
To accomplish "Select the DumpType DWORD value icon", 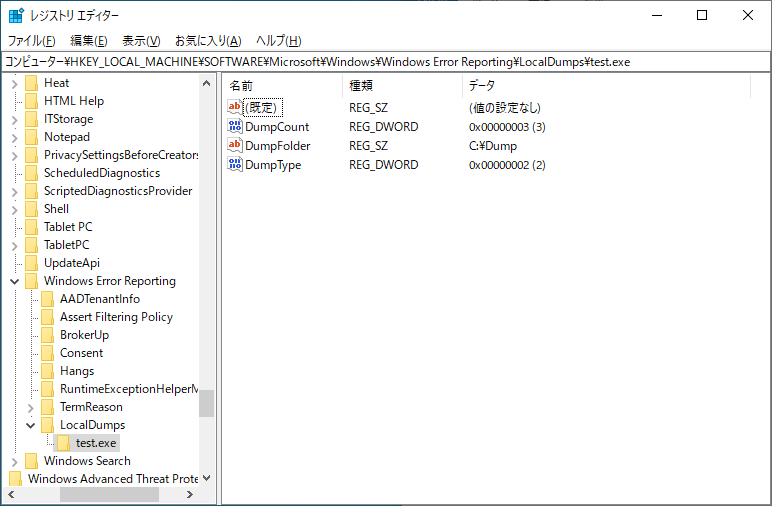I will click(x=235, y=164).
